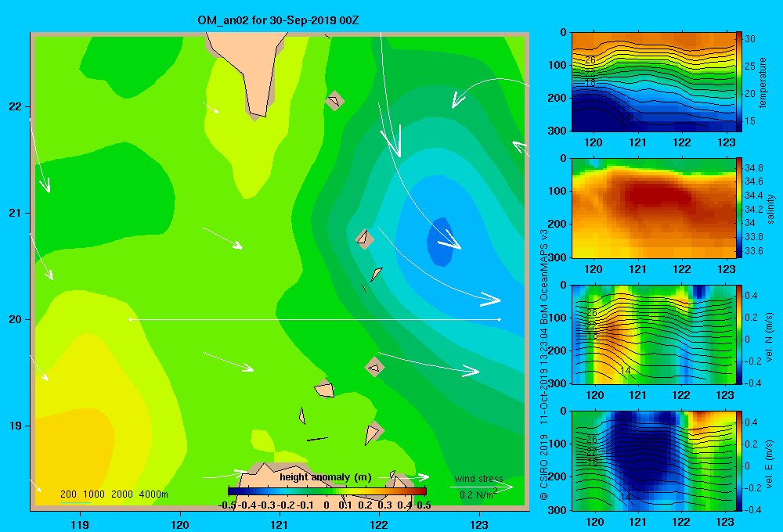
Task: Click latitude label 21 on main map
Action: [15, 213]
